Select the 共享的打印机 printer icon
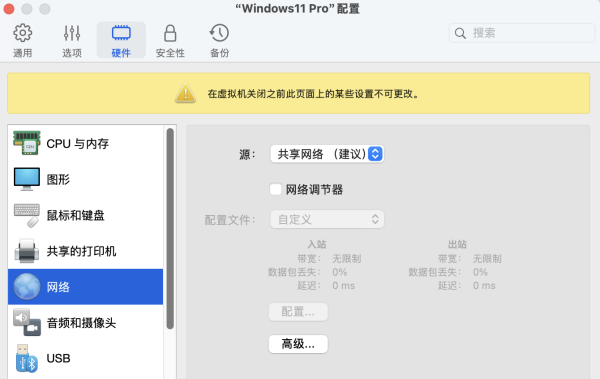This screenshot has width=600, height=379. [x=26, y=251]
